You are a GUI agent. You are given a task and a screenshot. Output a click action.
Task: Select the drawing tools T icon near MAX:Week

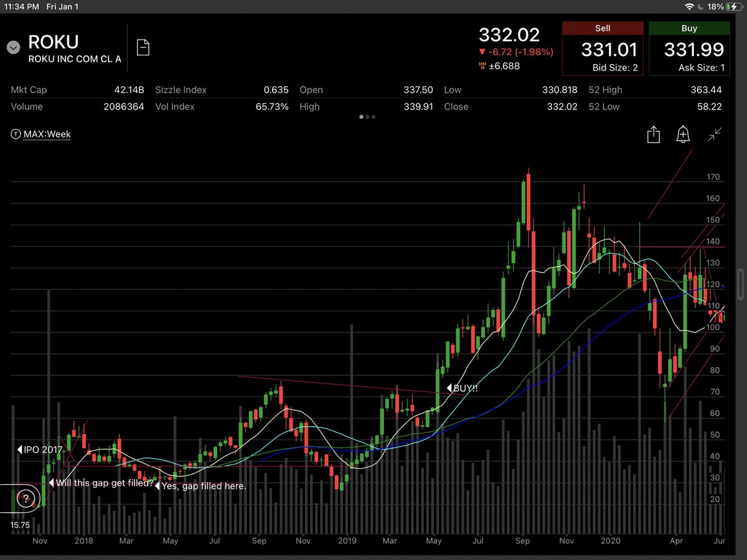pyautogui.click(x=15, y=134)
